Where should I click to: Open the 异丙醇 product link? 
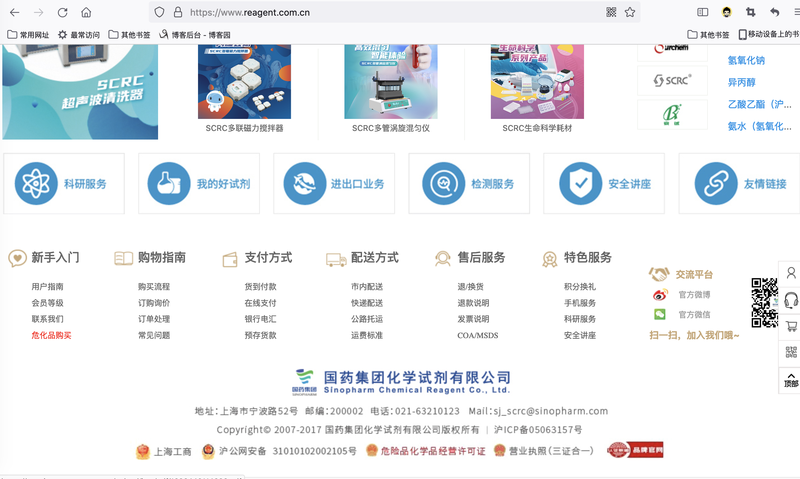point(741,82)
